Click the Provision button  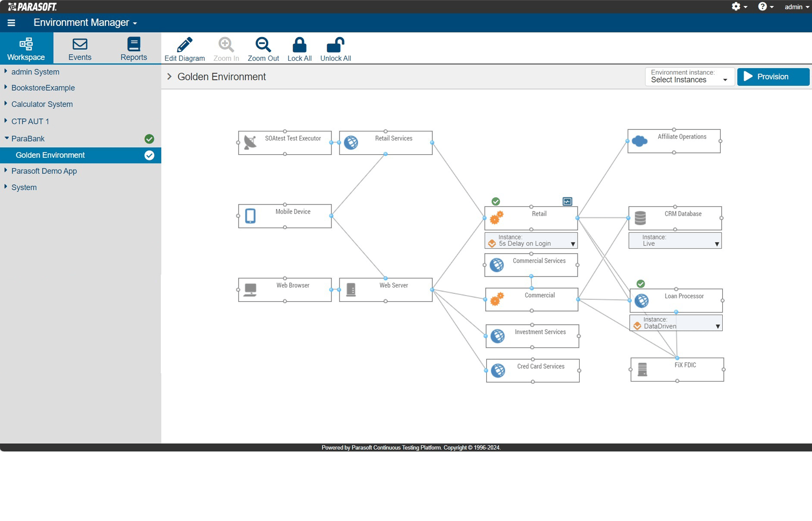pyautogui.click(x=772, y=77)
